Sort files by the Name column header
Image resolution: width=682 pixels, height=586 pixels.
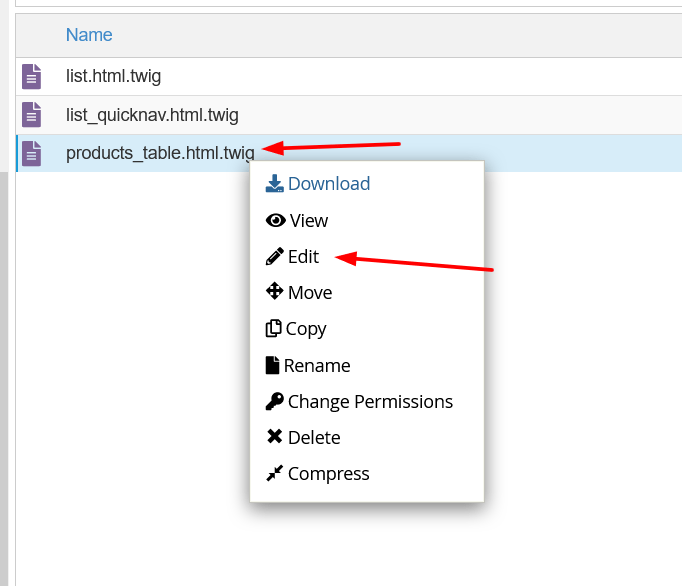pos(89,35)
